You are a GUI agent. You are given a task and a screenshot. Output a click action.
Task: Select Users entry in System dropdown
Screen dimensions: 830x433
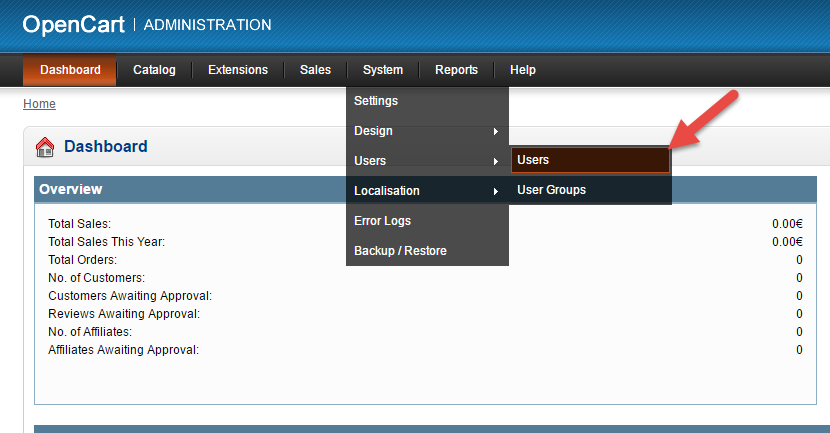[x=427, y=161]
